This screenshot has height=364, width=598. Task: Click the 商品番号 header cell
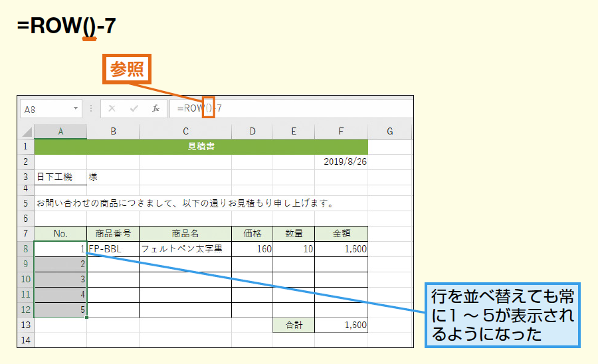[x=113, y=234]
